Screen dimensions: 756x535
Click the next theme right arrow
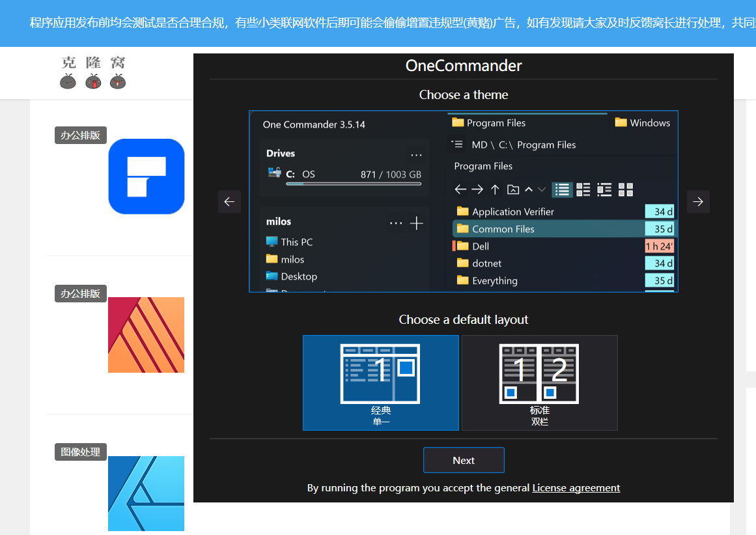[x=697, y=201]
